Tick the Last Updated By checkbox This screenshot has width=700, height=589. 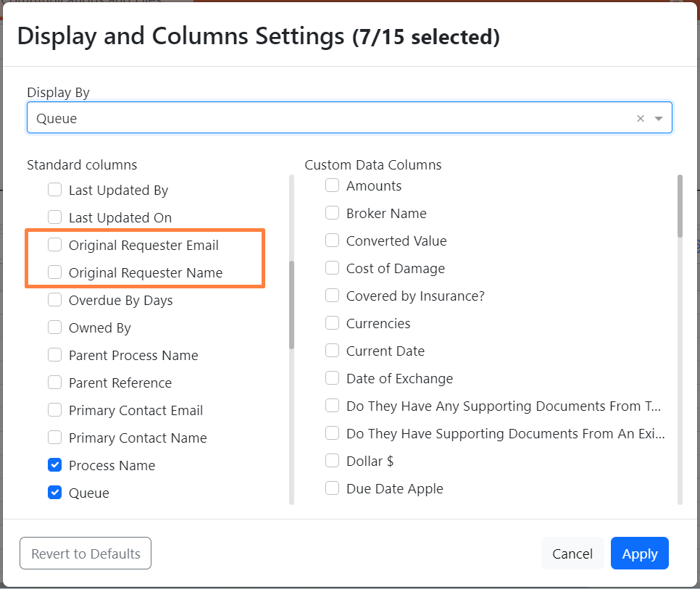pos(55,190)
